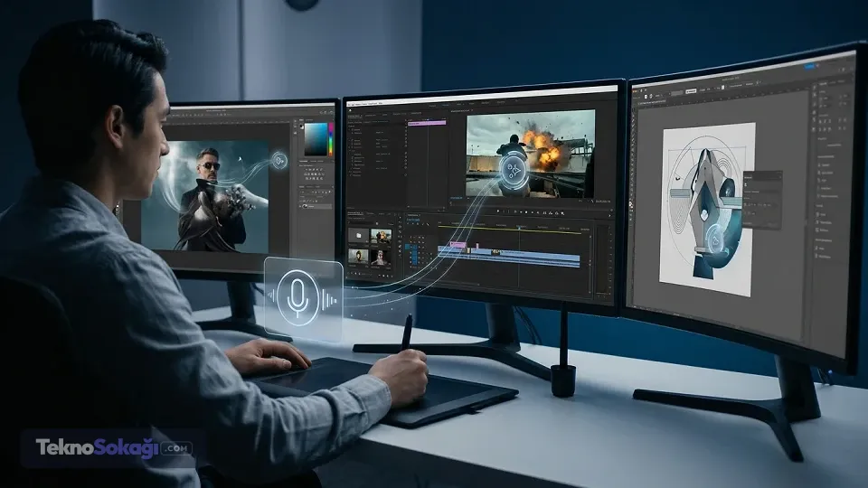Click the blue playhead marker on the timeline ruler

519,227
